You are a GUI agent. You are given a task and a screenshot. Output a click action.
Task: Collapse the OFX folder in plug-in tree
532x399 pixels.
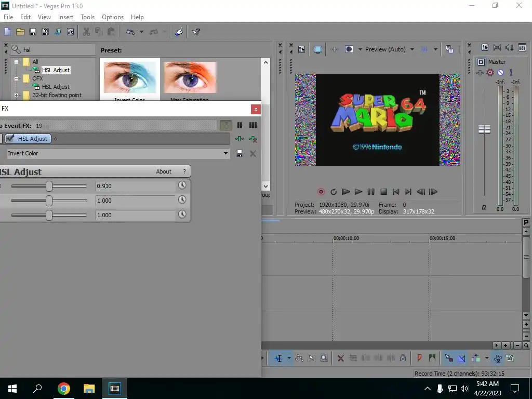coord(16,78)
